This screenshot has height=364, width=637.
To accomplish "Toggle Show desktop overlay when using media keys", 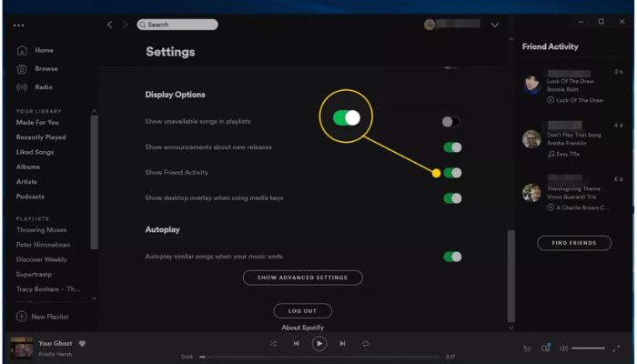I will (x=452, y=198).
